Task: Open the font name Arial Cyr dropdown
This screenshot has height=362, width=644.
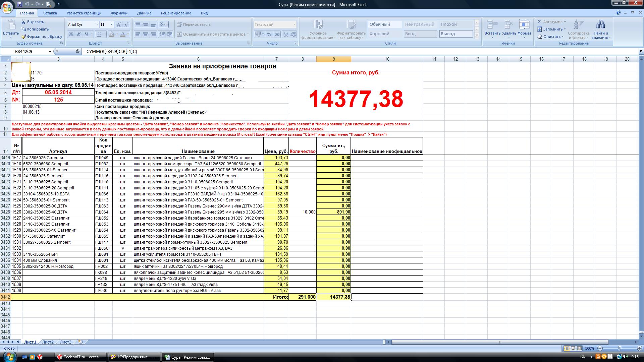Action: (x=97, y=24)
